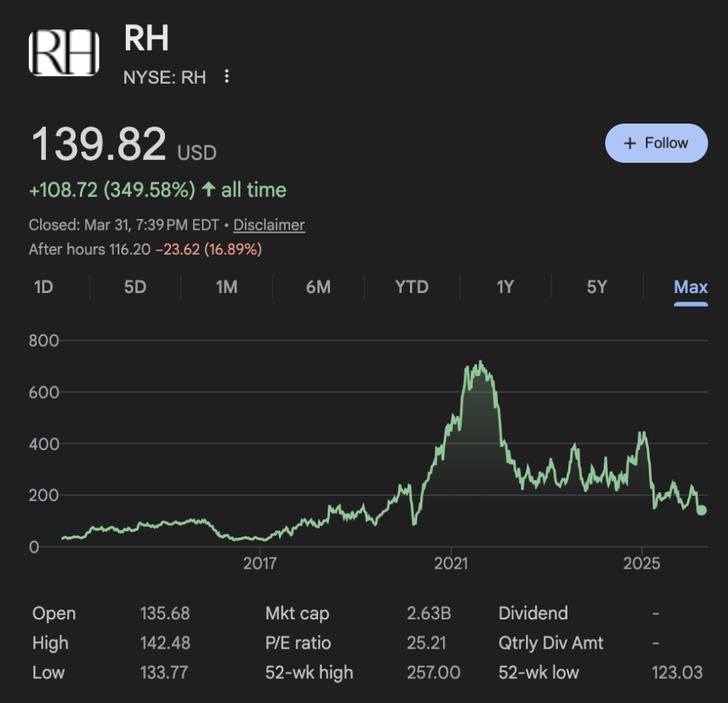Screen dimensions: 728x703
Task: Click the Open value 135.68
Action: 165,613
